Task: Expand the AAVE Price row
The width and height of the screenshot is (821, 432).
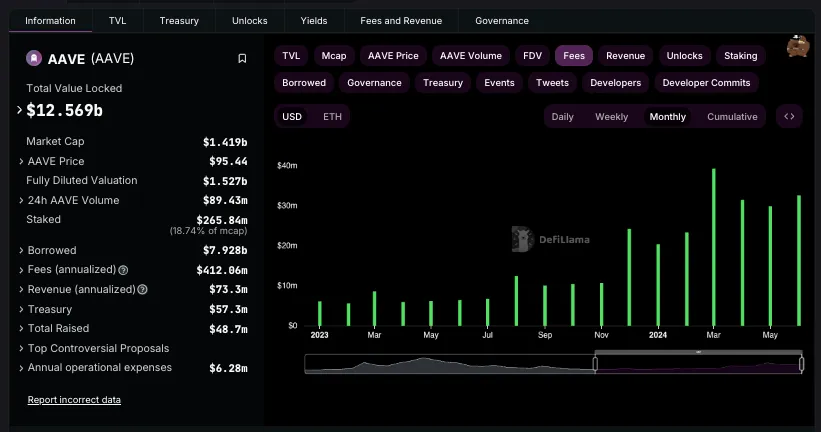Action: [x=21, y=161]
